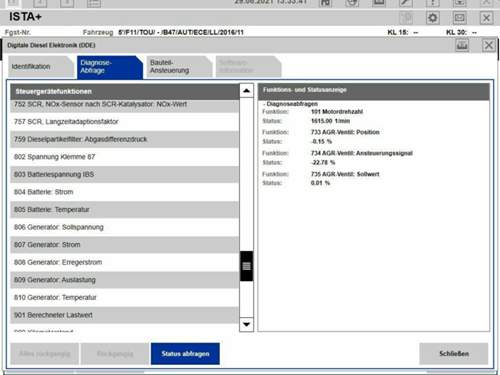
Task: Click the print icon in DDE header
Action: click(x=462, y=45)
